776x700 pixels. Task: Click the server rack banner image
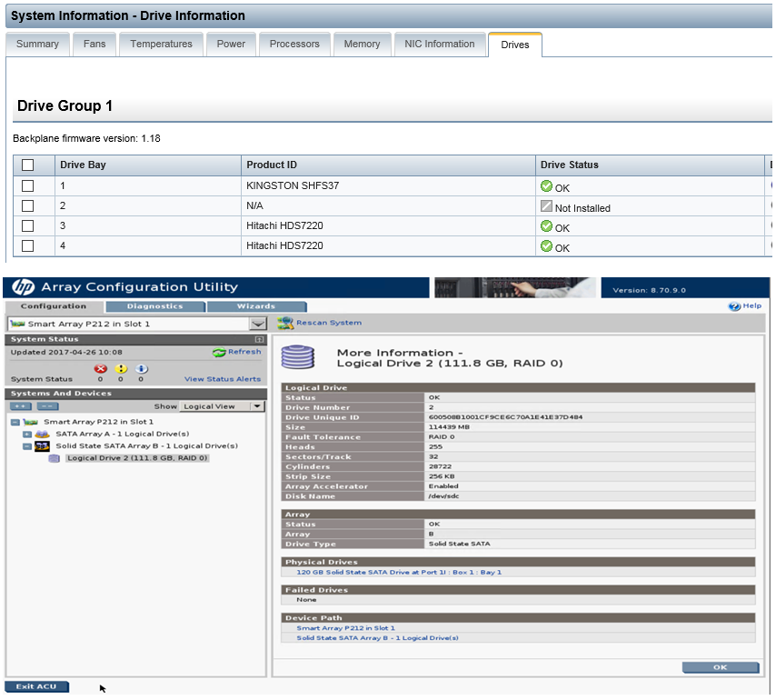[x=514, y=287]
